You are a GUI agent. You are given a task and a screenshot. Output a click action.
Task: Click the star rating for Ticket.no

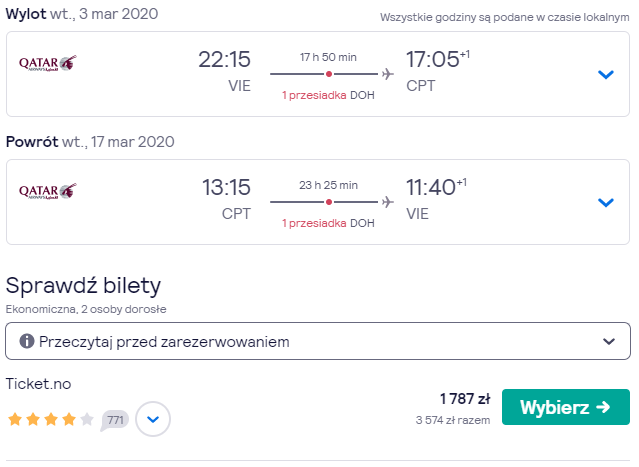click(x=51, y=419)
